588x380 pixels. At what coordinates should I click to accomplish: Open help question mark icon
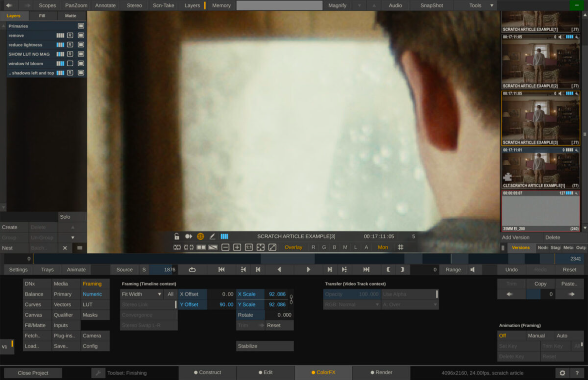click(x=577, y=373)
